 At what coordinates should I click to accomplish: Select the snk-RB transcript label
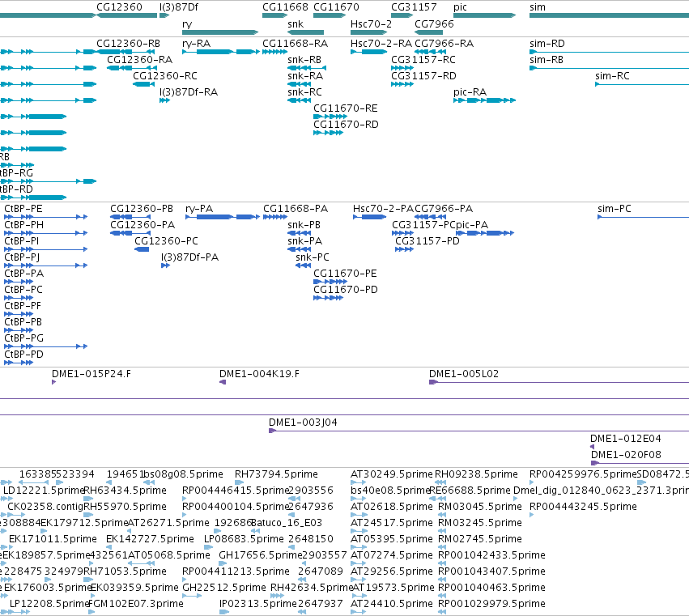(304, 60)
